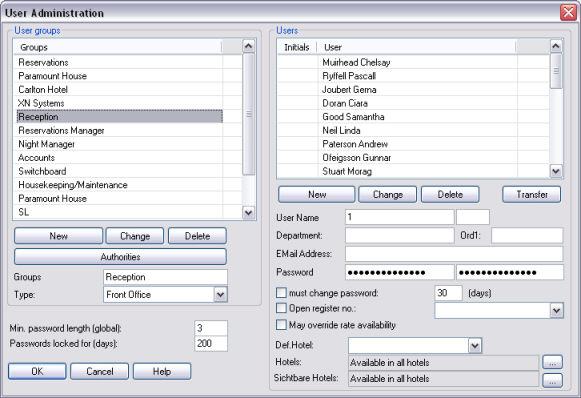This screenshot has width=581, height=398.
Task: Enable Open register no. checkbox
Action: coord(281,308)
